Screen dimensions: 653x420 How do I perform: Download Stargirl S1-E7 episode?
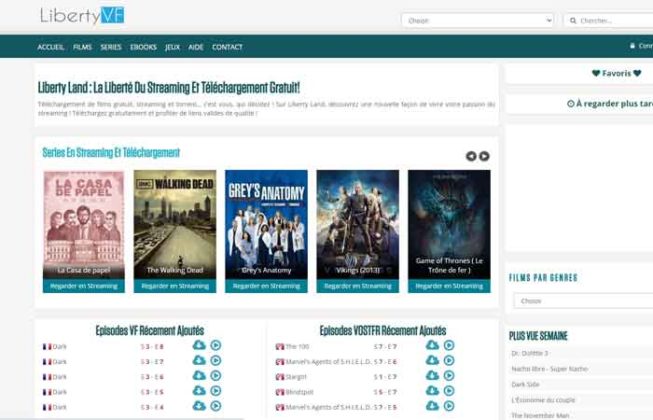point(432,375)
